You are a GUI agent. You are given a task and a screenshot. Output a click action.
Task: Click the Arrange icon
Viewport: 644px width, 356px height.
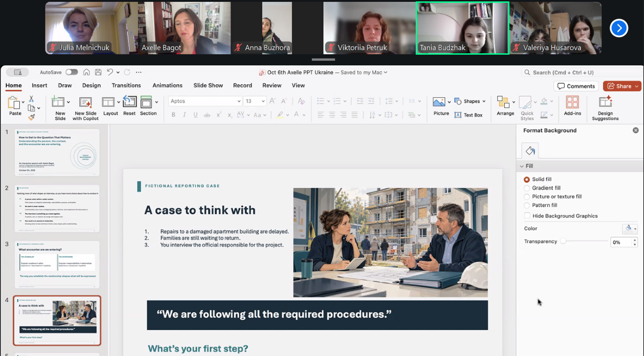[503, 102]
